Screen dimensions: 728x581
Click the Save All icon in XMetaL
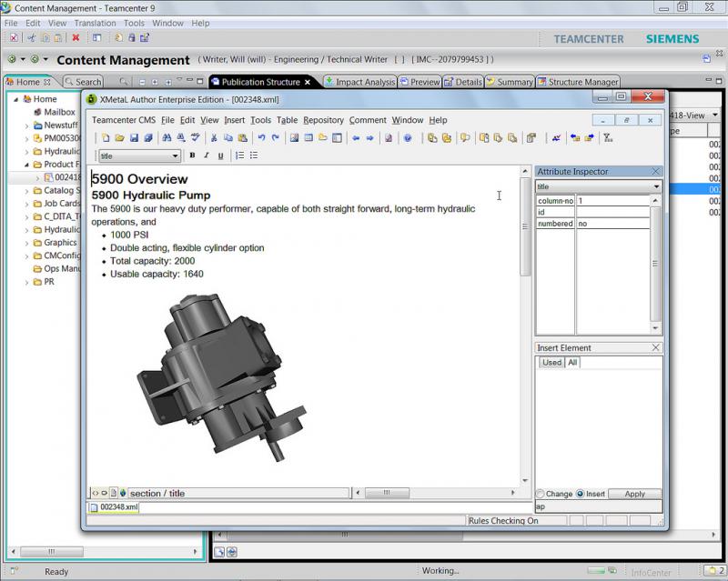click(x=148, y=138)
